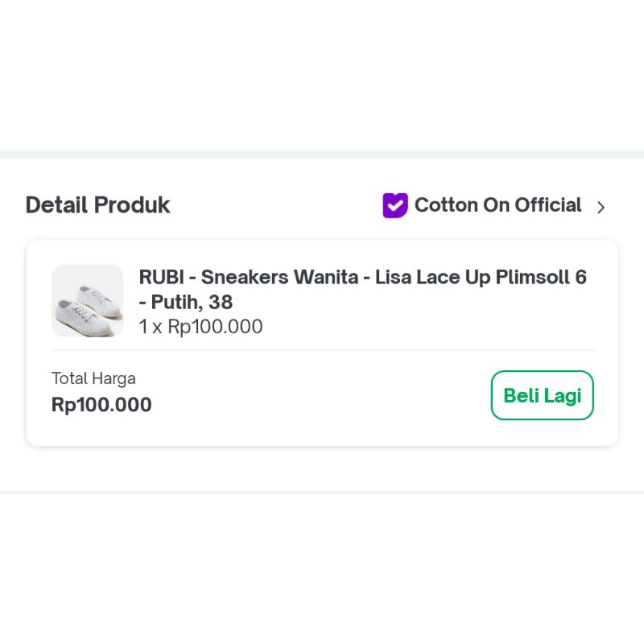Screen dimensions: 644x644
Task: Click the Beli Lagi button
Action: tap(542, 395)
